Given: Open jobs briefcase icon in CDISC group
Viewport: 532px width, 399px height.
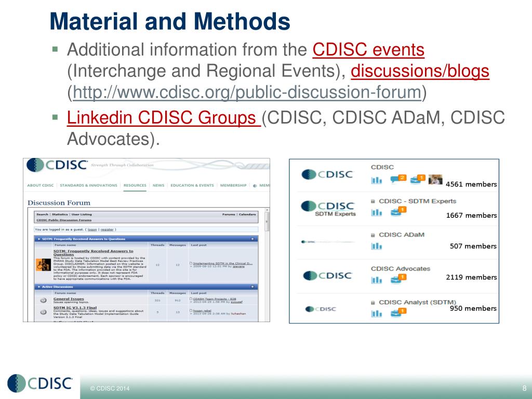Looking at the screenshot, I should [x=418, y=179].
